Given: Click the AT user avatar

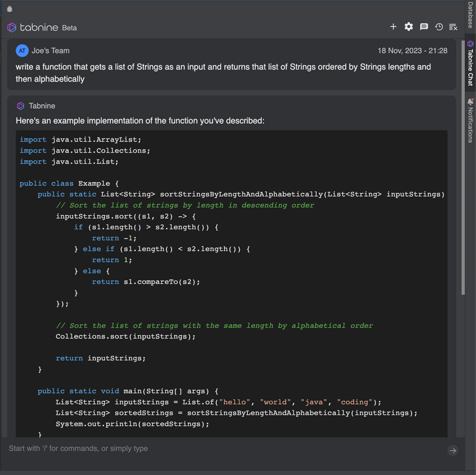Looking at the screenshot, I should point(22,51).
